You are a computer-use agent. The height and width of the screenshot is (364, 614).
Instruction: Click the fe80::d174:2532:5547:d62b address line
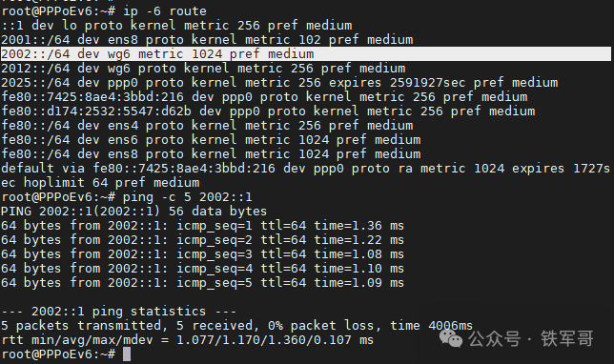pyautogui.click(x=268, y=111)
